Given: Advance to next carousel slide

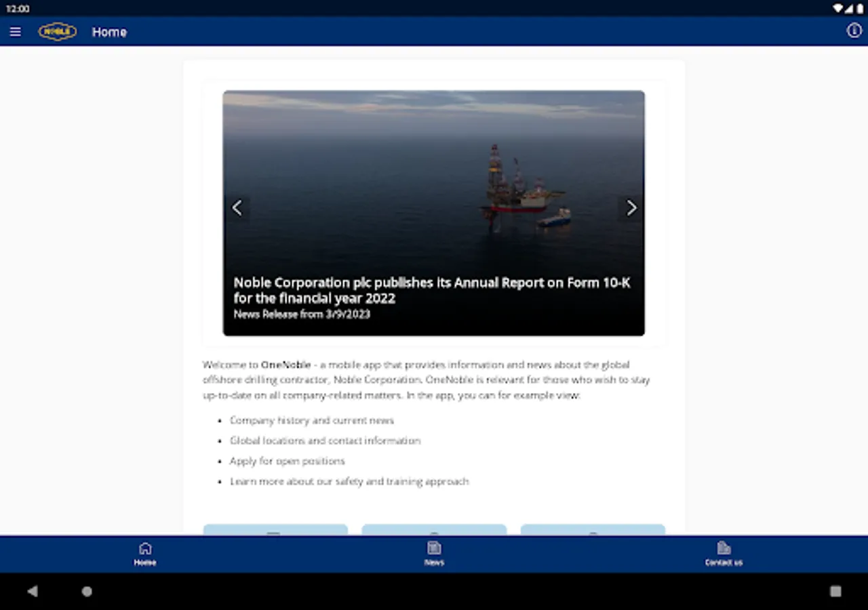Looking at the screenshot, I should click(x=631, y=208).
